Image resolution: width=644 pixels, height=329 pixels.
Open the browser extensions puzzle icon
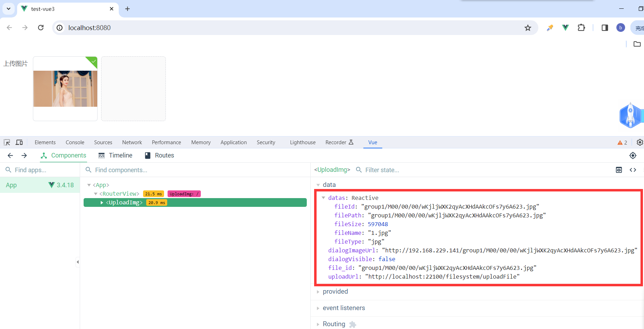(x=581, y=28)
